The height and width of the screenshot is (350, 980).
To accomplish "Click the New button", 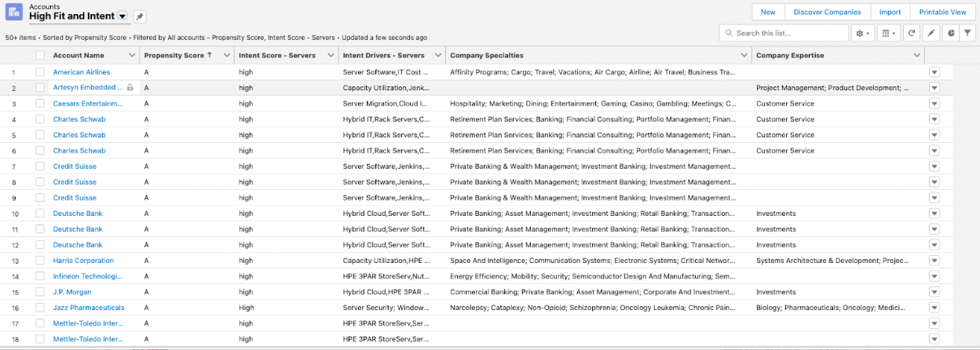I will click(768, 12).
